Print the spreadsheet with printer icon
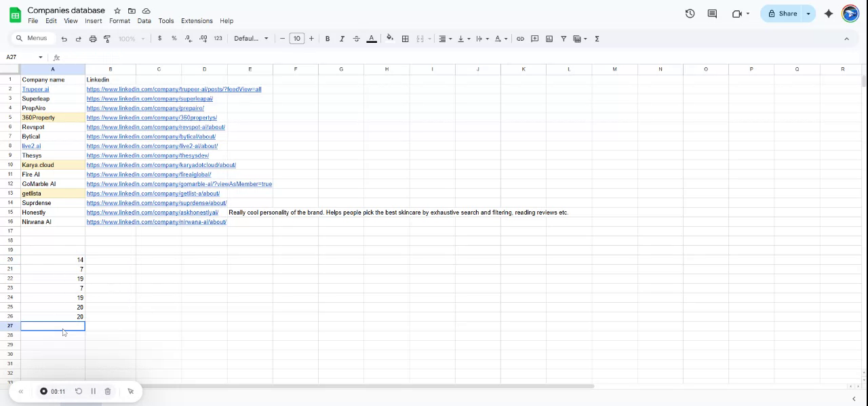The width and height of the screenshot is (868, 406). pyautogui.click(x=93, y=39)
